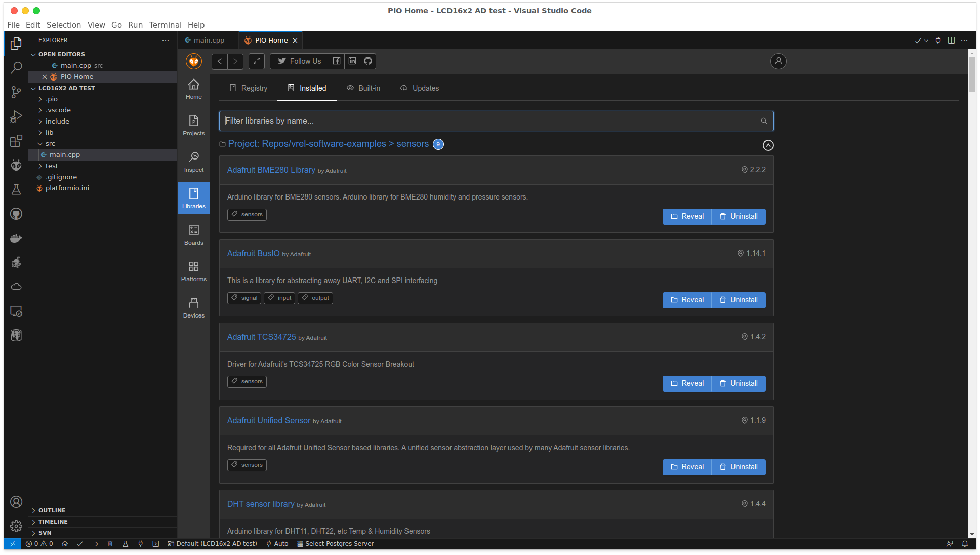
Task: Uninstall the Adafruit BME280 Library
Action: [x=739, y=217]
